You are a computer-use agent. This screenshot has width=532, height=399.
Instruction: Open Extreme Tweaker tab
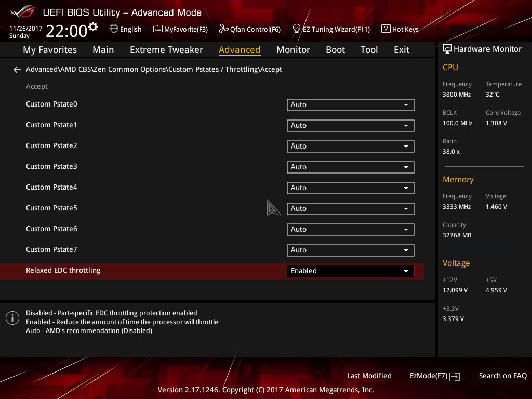(x=166, y=50)
